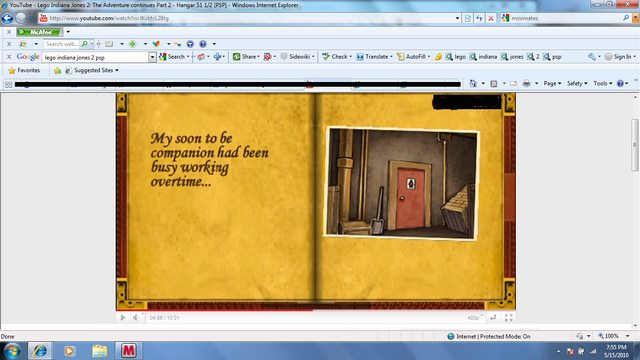Click the Quick Tabs grid icon
640x360 pixels.
pyautogui.click(x=8, y=84)
